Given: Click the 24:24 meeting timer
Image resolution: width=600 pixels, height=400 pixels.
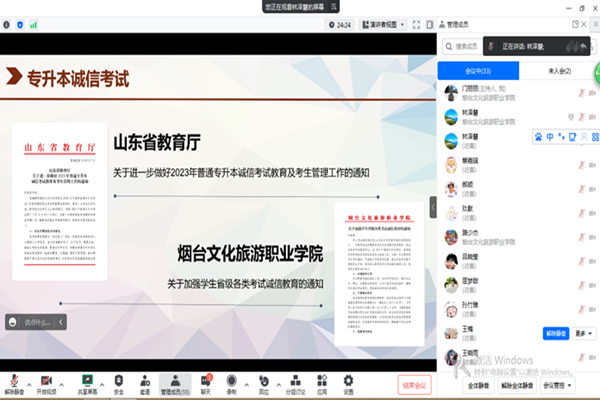Looking at the screenshot, I should click(340, 25).
